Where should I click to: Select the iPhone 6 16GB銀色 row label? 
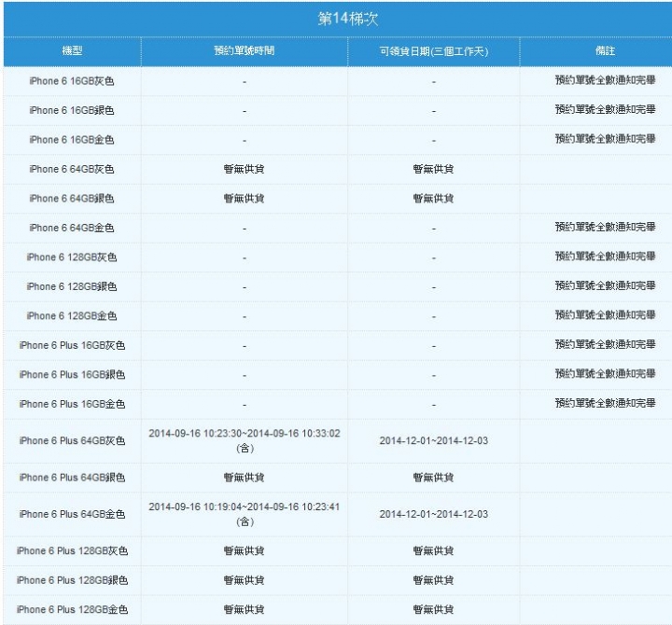(x=72, y=110)
